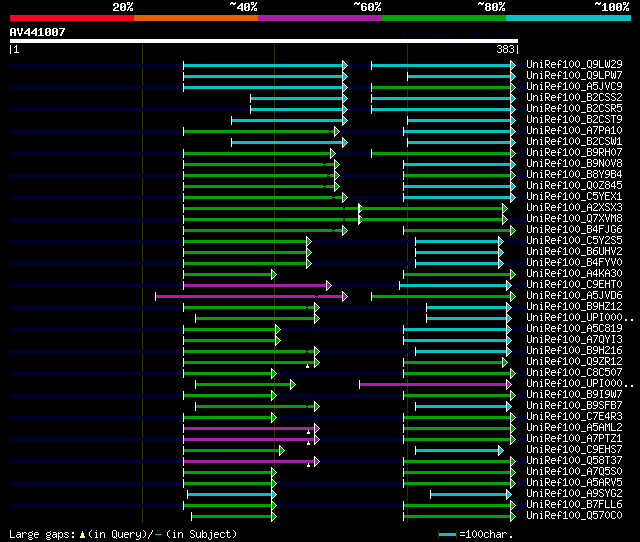Viewport: 640px width, 542px height.
Task: Select the UniRef100_C5YEX1 label
Action: click(574, 196)
